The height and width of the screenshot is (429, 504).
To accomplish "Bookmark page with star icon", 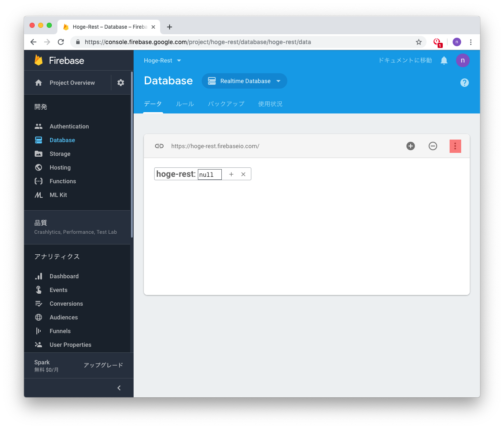I will [418, 42].
